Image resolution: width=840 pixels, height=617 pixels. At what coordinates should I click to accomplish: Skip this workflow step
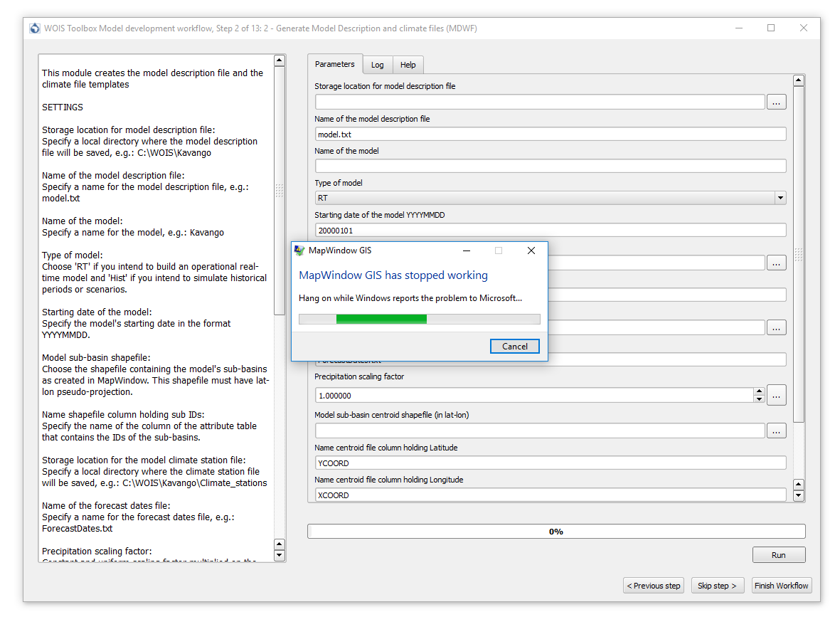pyautogui.click(x=717, y=585)
